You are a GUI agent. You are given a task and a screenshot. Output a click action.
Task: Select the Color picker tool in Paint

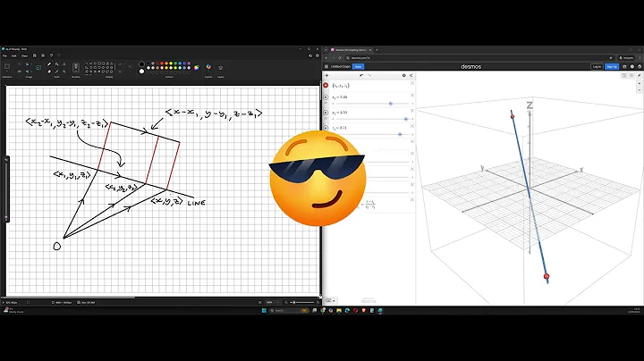click(x=56, y=71)
